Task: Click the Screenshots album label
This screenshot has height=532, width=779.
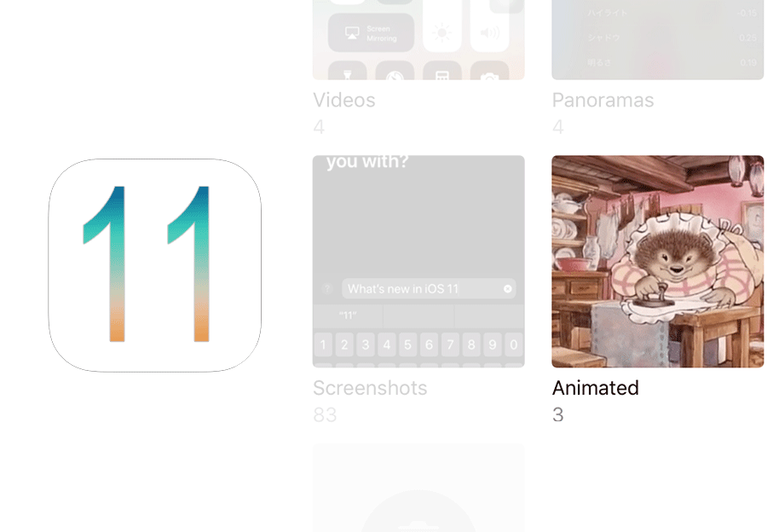Action: [370, 388]
